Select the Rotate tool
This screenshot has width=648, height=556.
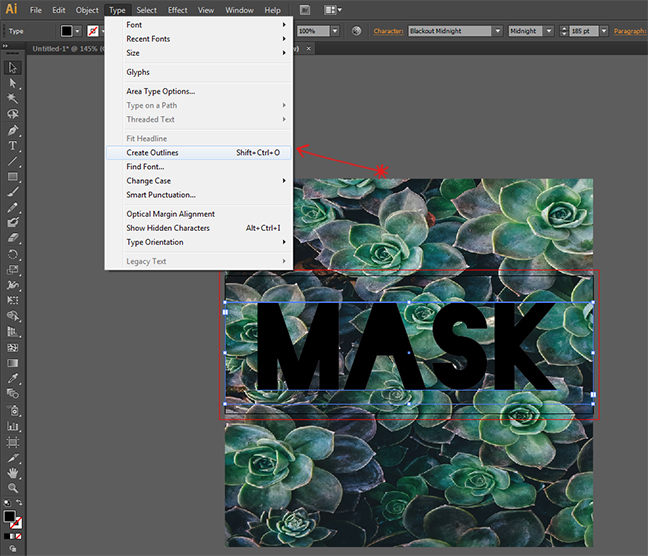click(13, 254)
